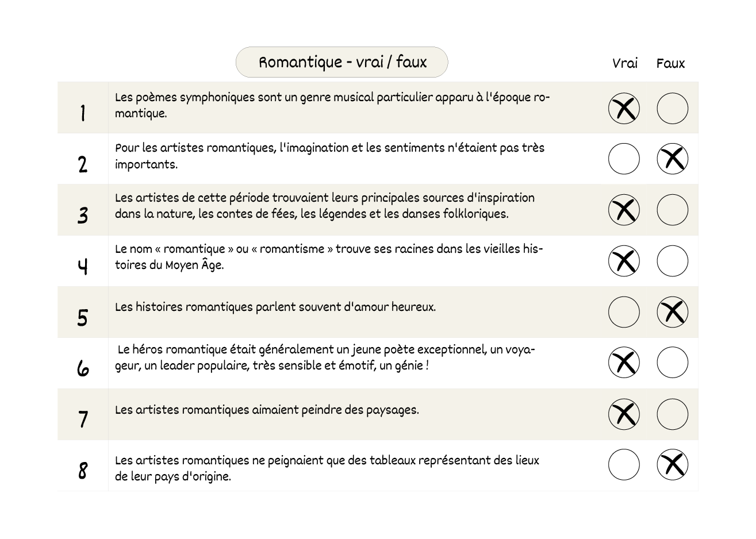Select Vrai circle for question 2
The width and height of the screenshot is (756, 539).
[624, 159]
